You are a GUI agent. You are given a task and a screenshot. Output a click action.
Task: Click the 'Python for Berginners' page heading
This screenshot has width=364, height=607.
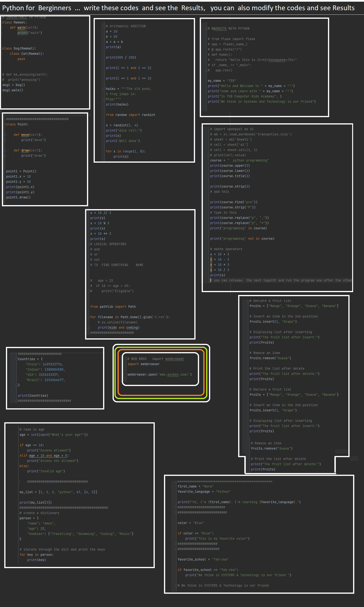click(x=37, y=8)
